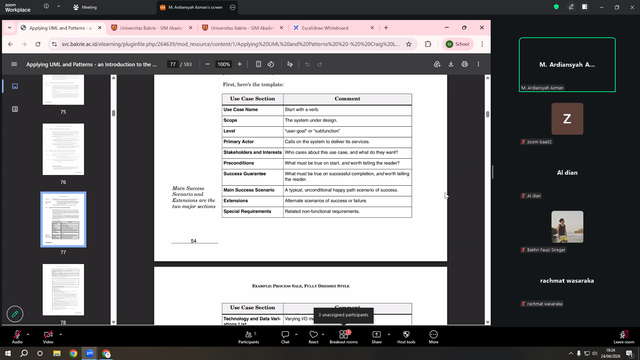Expand React options arrow
The width and height of the screenshot is (640, 360).
tap(323, 334)
